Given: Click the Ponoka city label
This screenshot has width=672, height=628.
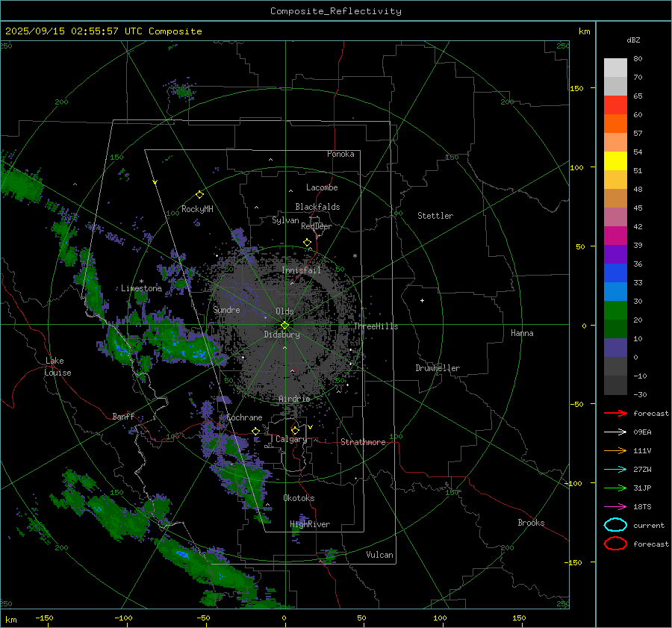Looking at the screenshot, I should click(x=340, y=154).
